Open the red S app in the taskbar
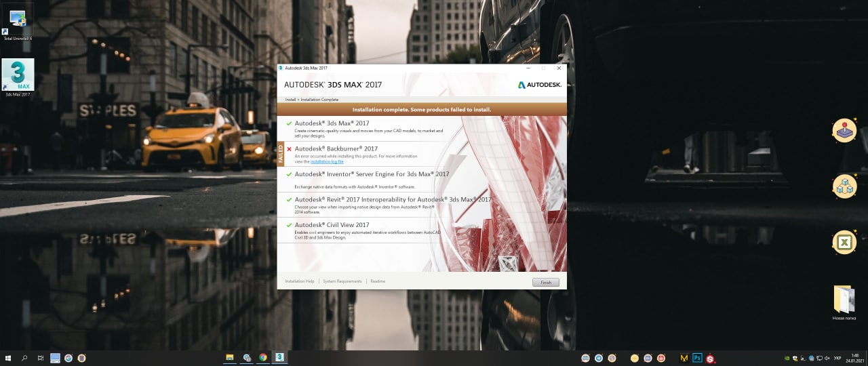 [x=710, y=358]
